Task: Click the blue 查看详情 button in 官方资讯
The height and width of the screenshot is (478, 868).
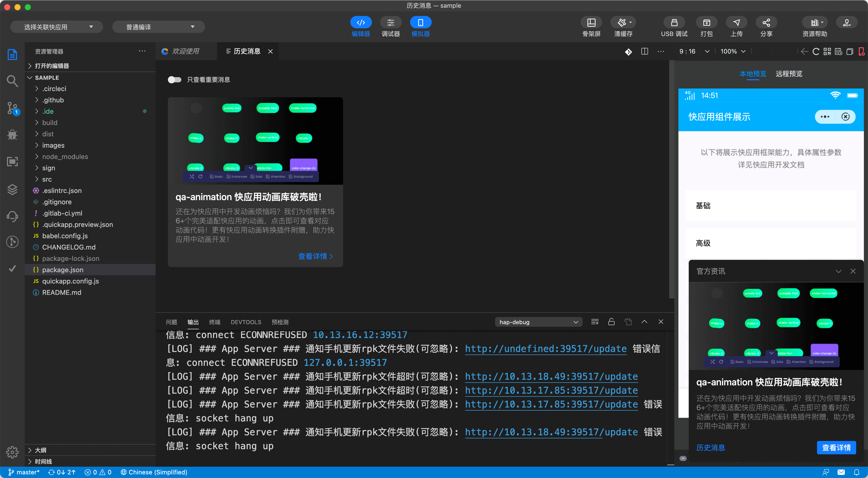Action: (836, 447)
